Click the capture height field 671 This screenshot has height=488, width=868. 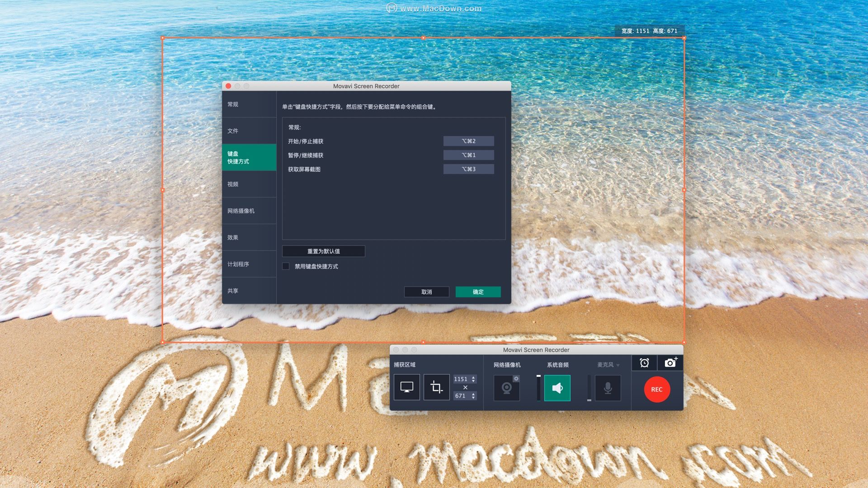coord(461,396)
